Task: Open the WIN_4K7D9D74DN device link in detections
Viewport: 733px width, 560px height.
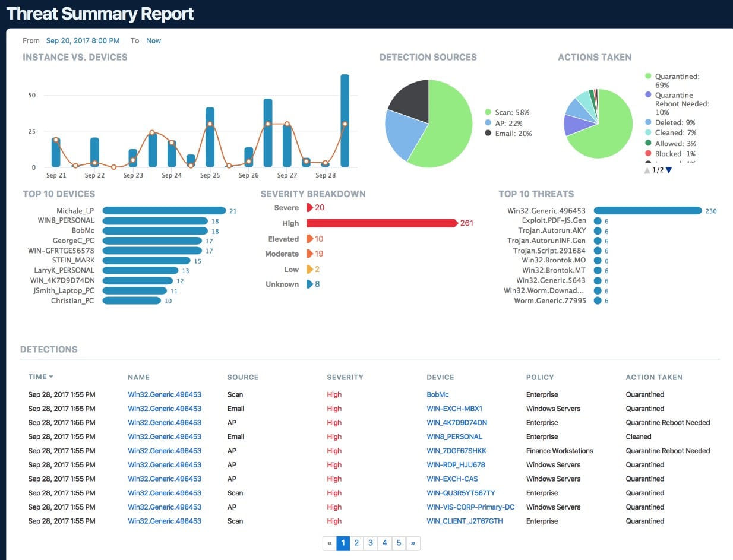Action: click(x=457, y=423)
